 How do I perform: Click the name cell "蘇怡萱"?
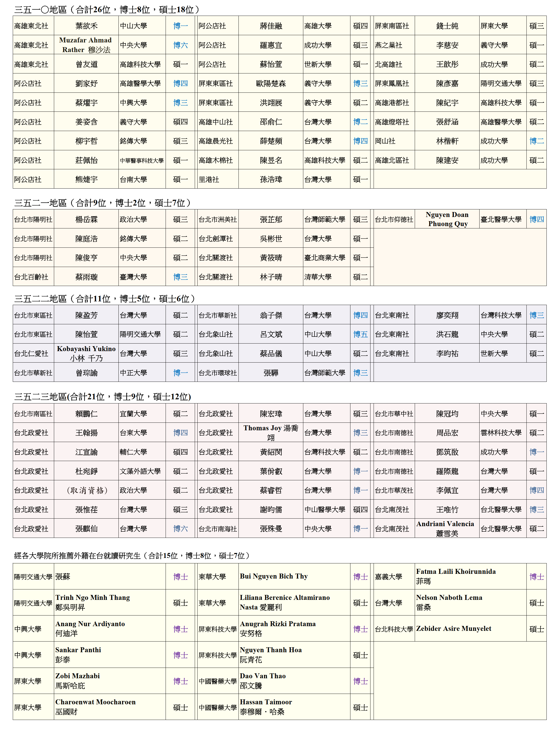click(271, 64)
